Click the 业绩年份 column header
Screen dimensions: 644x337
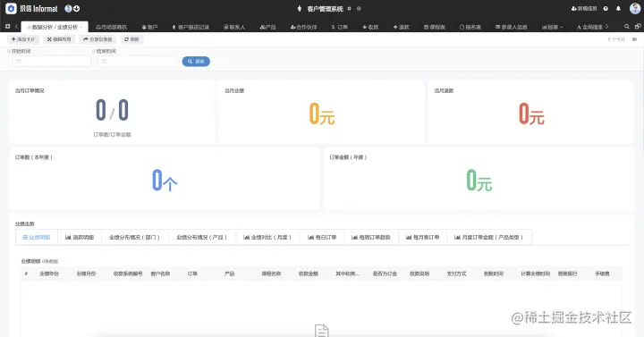(x=49, y=274)
